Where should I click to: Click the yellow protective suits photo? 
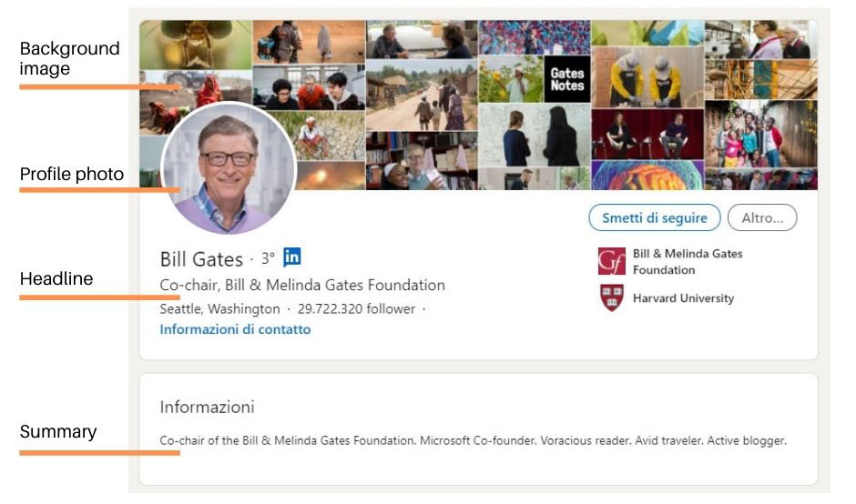[x=647, y=77]
